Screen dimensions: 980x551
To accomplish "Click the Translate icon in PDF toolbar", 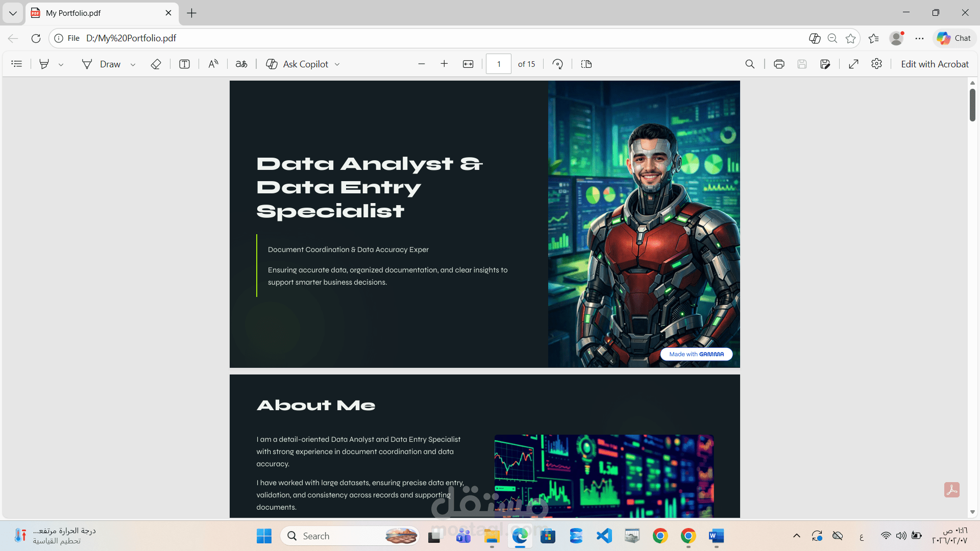I will [x=241, y=64].
